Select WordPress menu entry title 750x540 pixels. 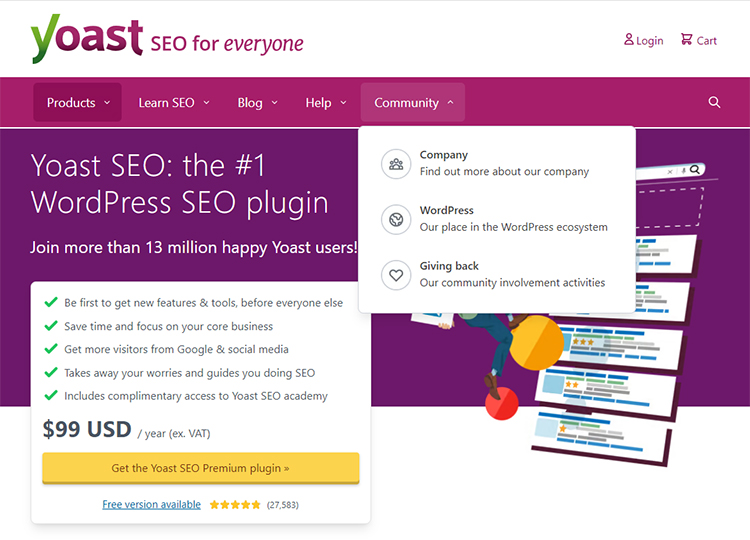[447, 210]
